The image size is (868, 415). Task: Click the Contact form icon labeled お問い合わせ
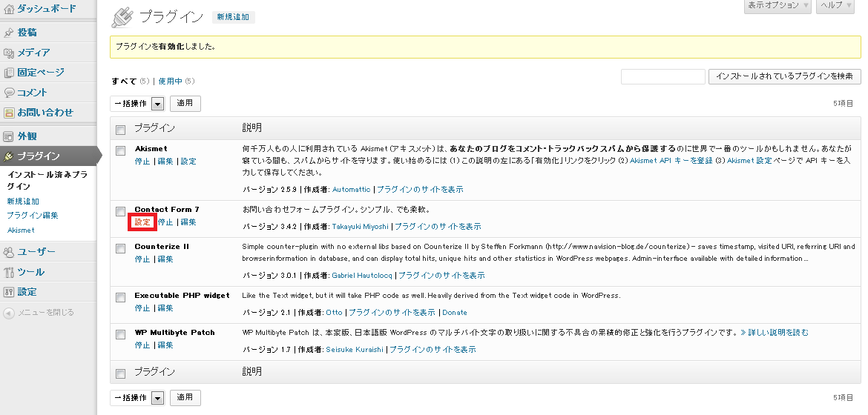(x=9, y=113)
